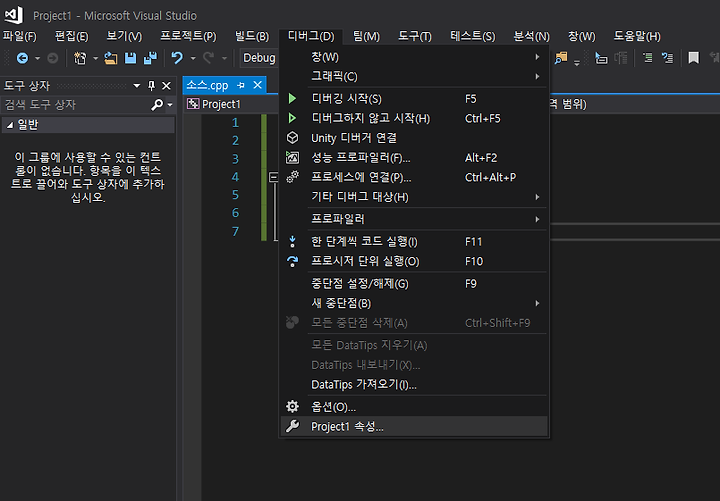The height and width of the screenshot is (501, 720).
Task: Select 디버그하지 않고 시작(H) entry
Action: click(x=414, y=118)
